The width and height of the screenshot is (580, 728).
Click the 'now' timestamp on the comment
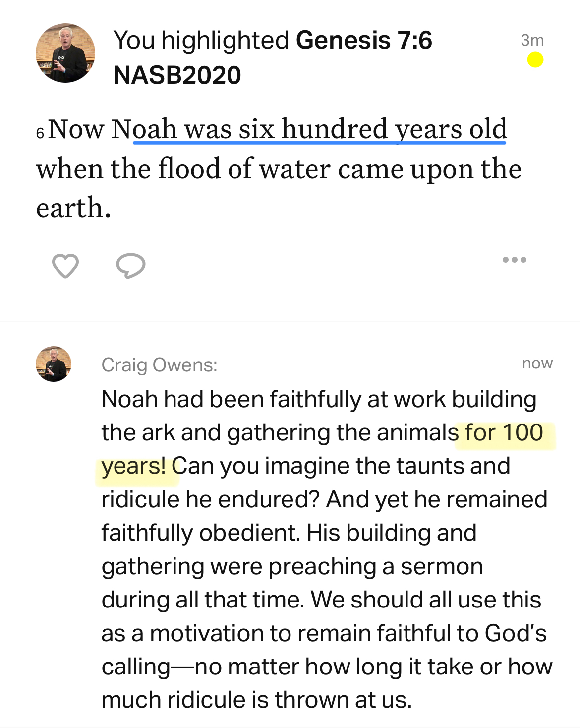tap(537, 364)
